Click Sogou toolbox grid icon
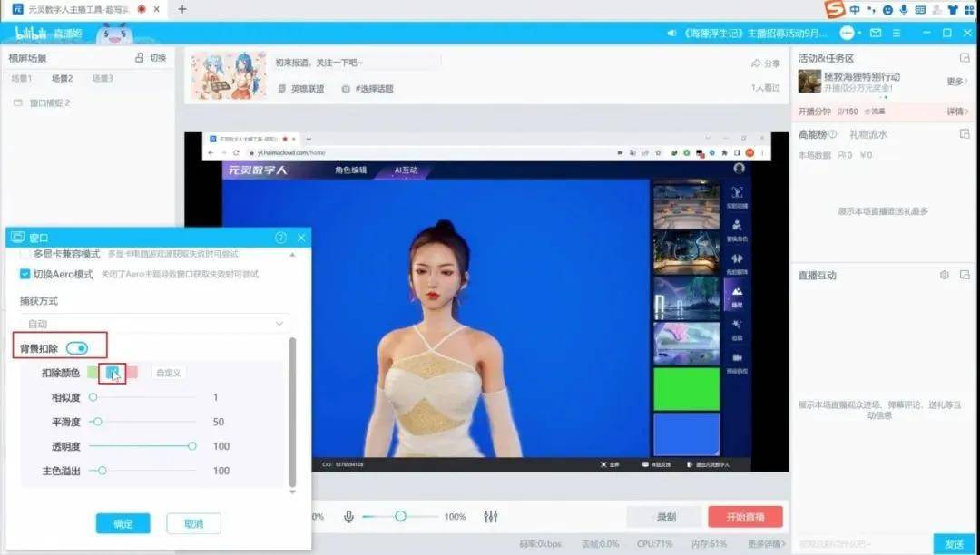This screenshot has height=555, width=980. coord(969,9)
